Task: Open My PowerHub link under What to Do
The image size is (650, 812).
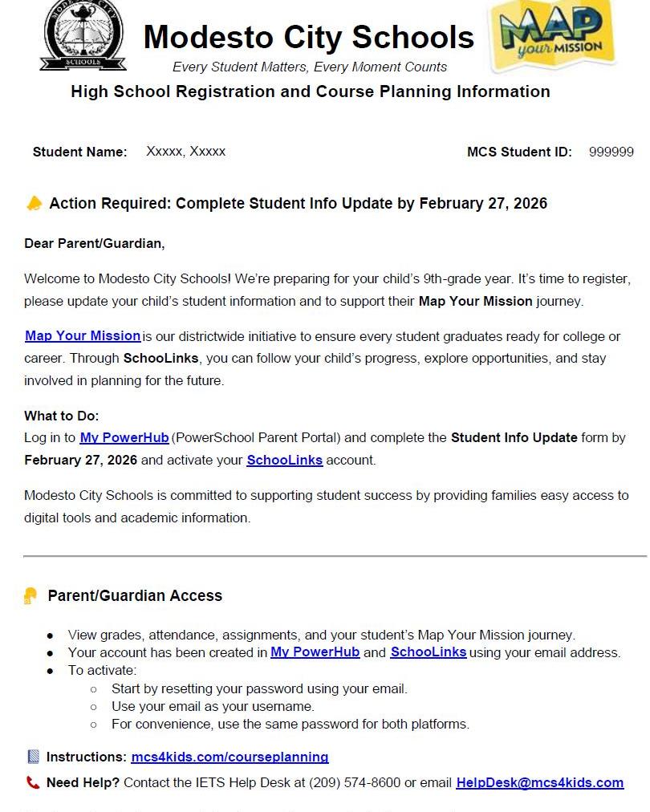Action: 124,437
